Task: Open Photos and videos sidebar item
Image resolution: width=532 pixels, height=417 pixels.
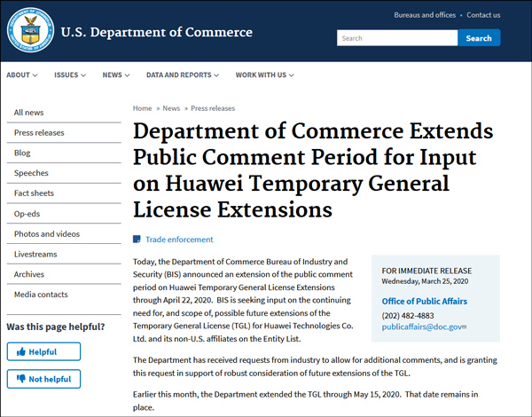Action: [46, 234]
